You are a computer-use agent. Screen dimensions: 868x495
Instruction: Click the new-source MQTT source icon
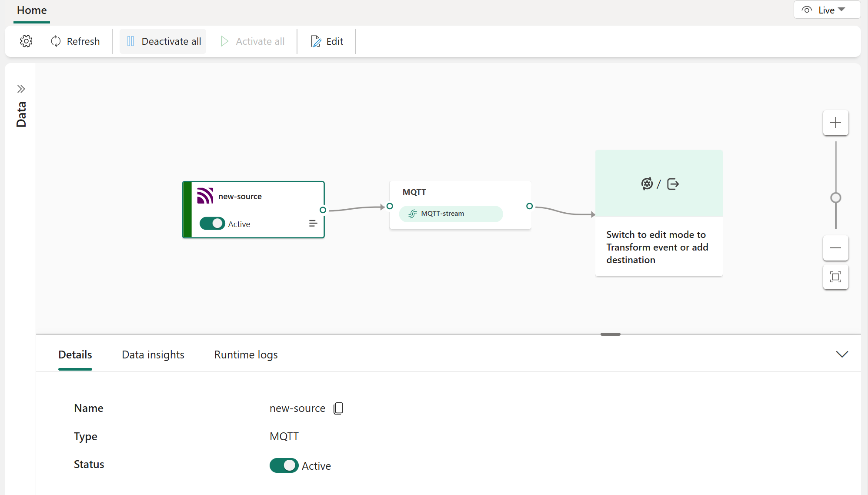click(205, 196)
